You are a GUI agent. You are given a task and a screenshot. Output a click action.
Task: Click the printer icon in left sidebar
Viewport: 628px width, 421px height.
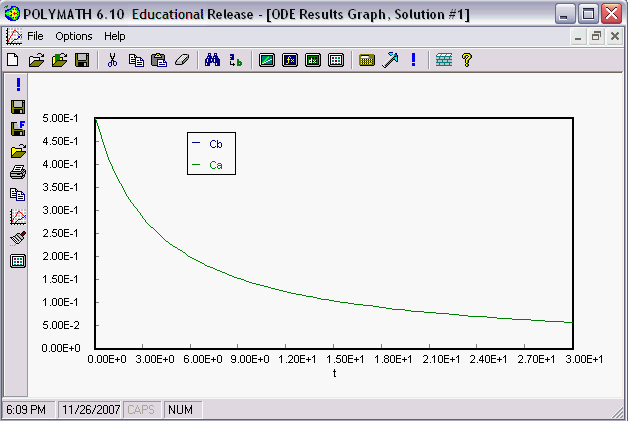tap(18, 173)
